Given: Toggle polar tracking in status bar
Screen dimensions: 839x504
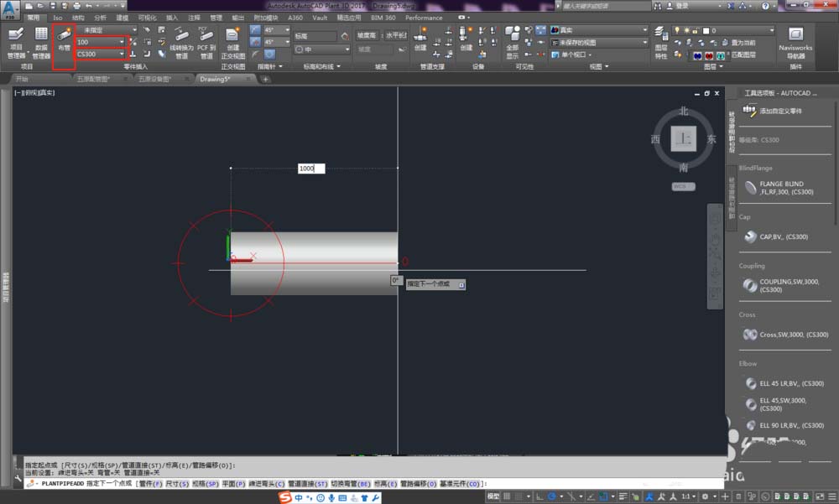Looking at the screenshot, I should click(x=552, y=496).
